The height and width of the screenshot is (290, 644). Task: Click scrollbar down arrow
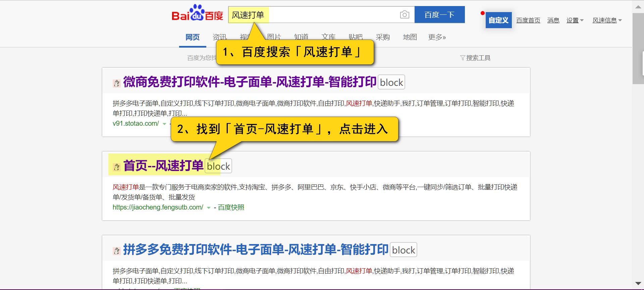[638, 284]
